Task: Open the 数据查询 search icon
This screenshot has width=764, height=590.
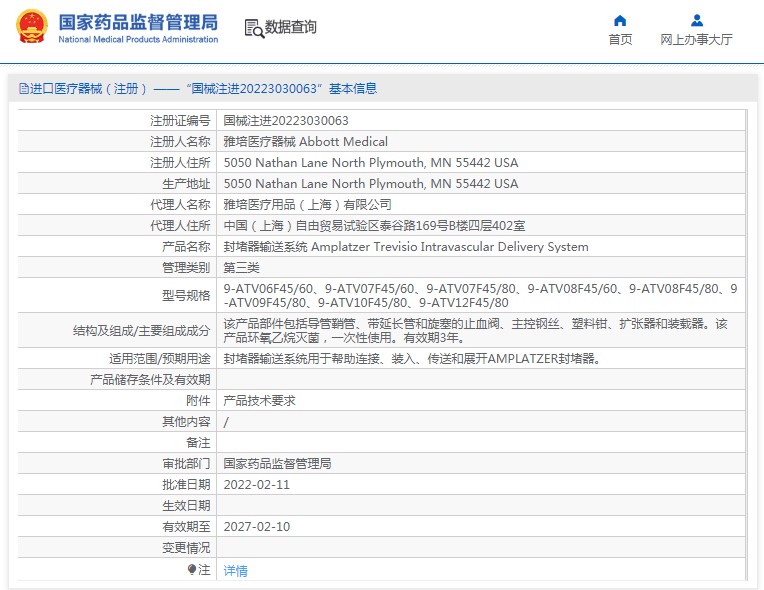Action: 254,28
